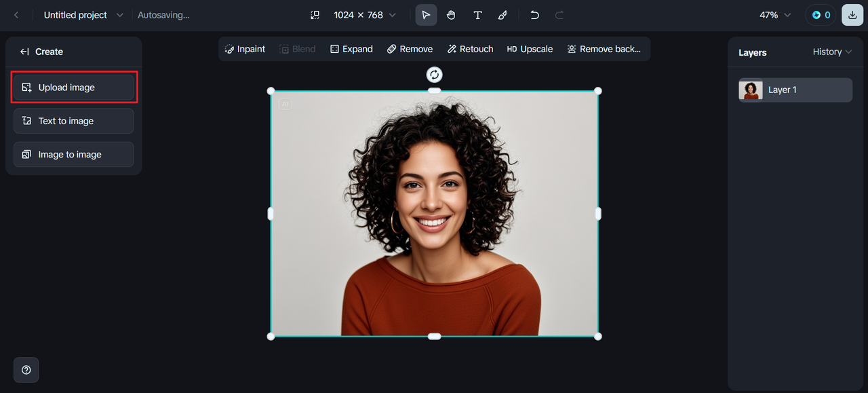Redo the last action
Viewport: 868px width, 393px height.
(x=559, y=15)
